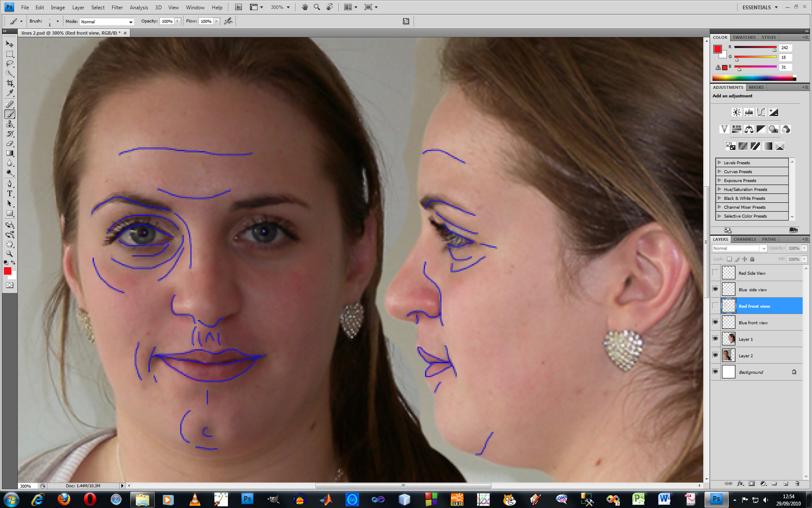The image size is (812, 508).
Task: Switch to the Channels tab
Action: (744, 239)
